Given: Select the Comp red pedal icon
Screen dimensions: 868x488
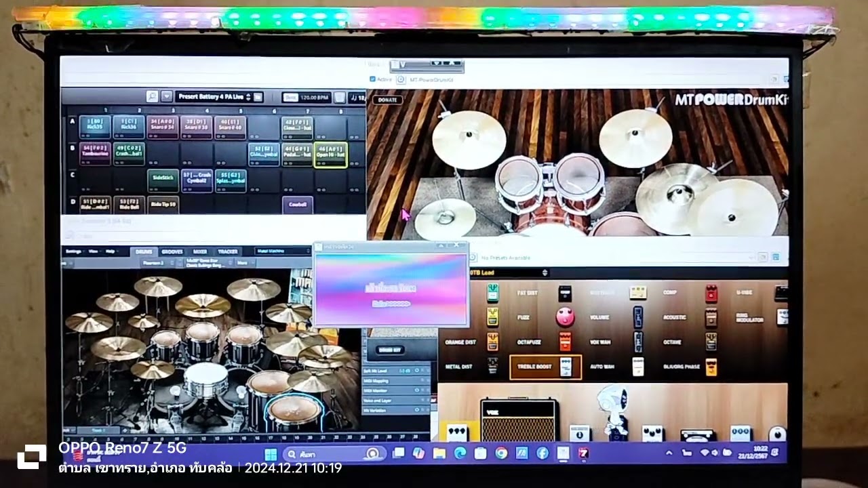Looking at the screenshot, I should tap(711, 293).
